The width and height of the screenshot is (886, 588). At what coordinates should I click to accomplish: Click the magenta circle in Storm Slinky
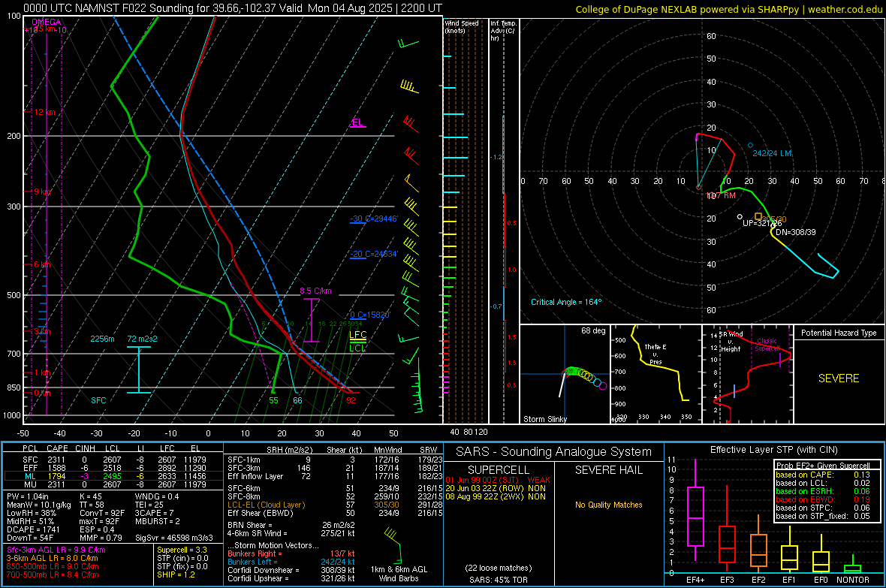pos(603,386)
